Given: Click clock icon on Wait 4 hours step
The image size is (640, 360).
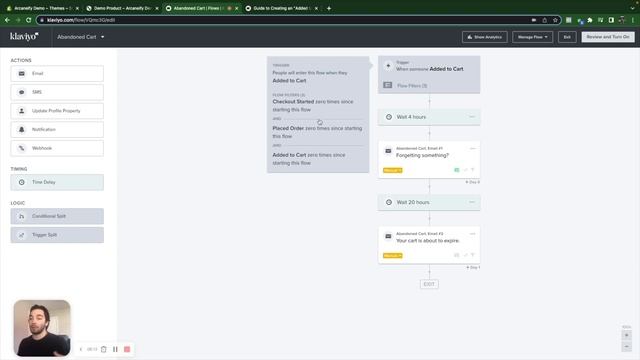Looking at the screenshot, I should point(389,117).
